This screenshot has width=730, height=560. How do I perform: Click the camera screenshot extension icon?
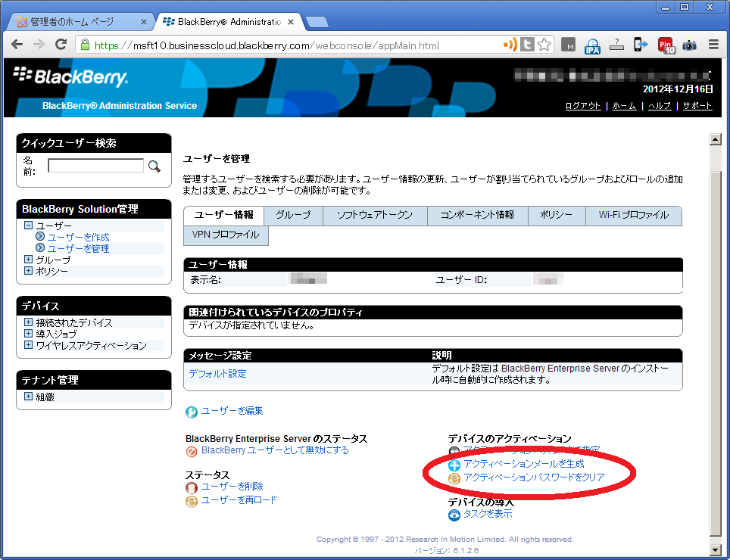(x=690, y=45)
